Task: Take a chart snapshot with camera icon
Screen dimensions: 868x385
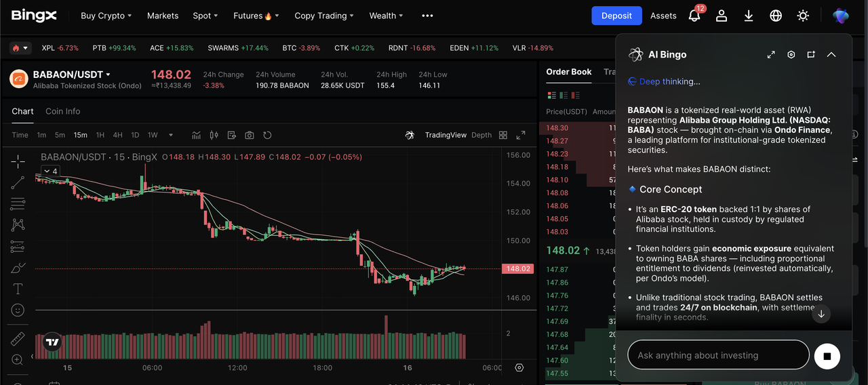Action: 250,135
